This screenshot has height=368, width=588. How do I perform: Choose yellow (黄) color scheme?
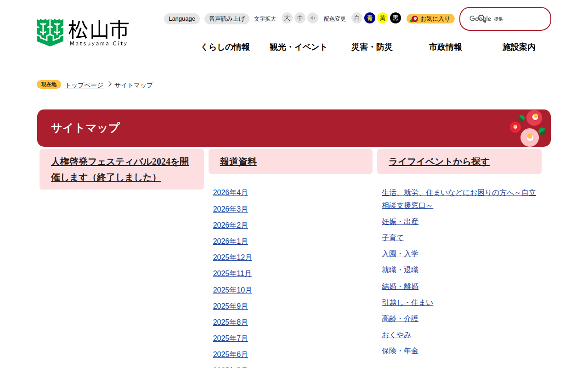point(383,18)
